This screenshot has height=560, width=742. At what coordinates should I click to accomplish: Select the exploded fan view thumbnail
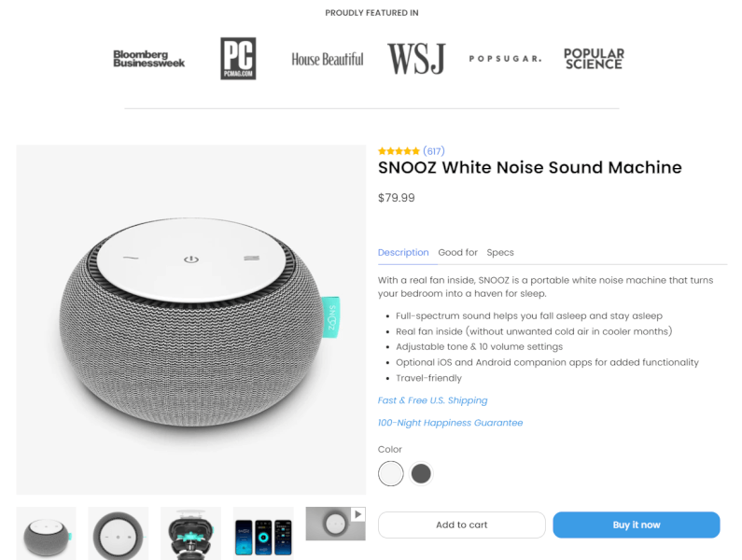tap(190, 534)
